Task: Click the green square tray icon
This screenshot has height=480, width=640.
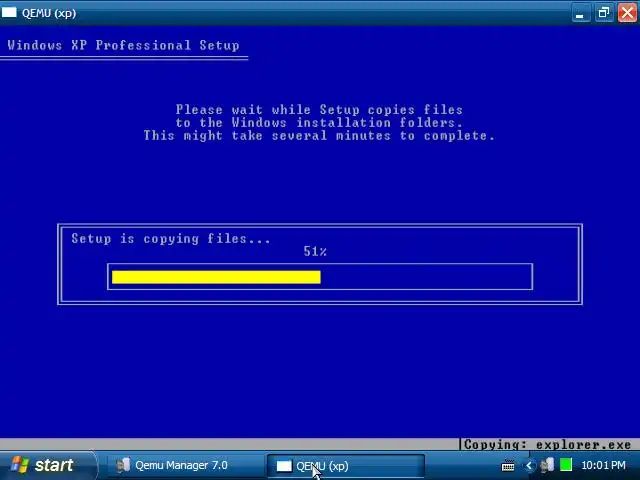Action: 566,465
